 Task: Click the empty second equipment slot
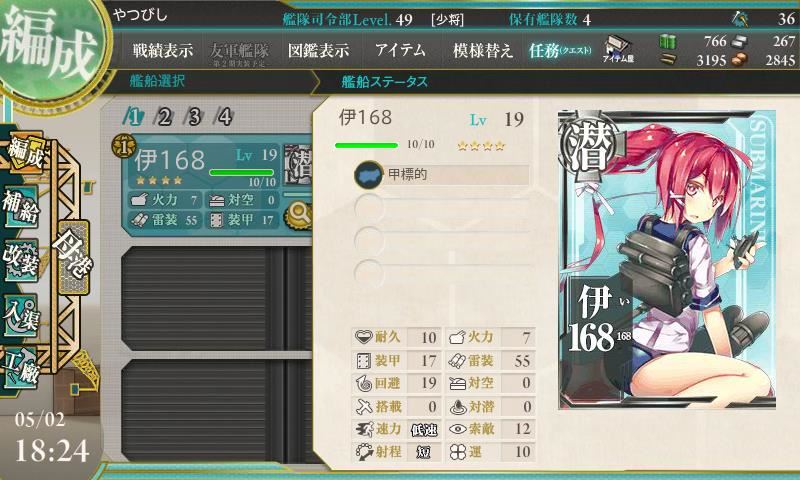(442, 207)
